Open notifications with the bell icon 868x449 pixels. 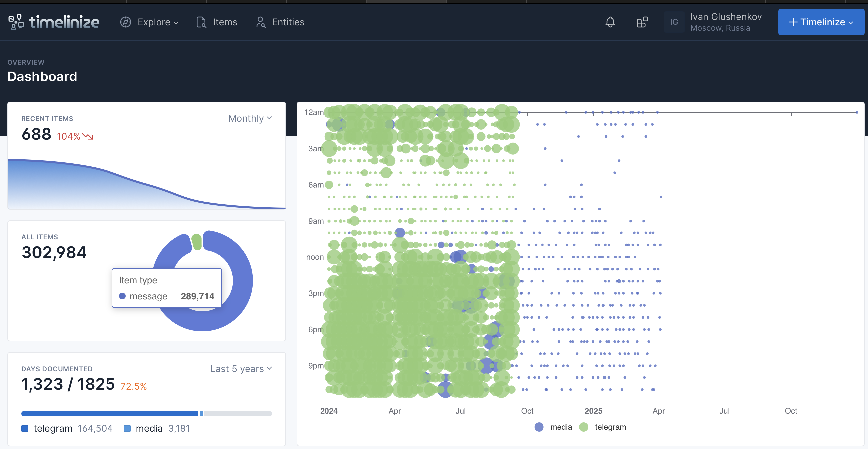(x=610, y=22)
